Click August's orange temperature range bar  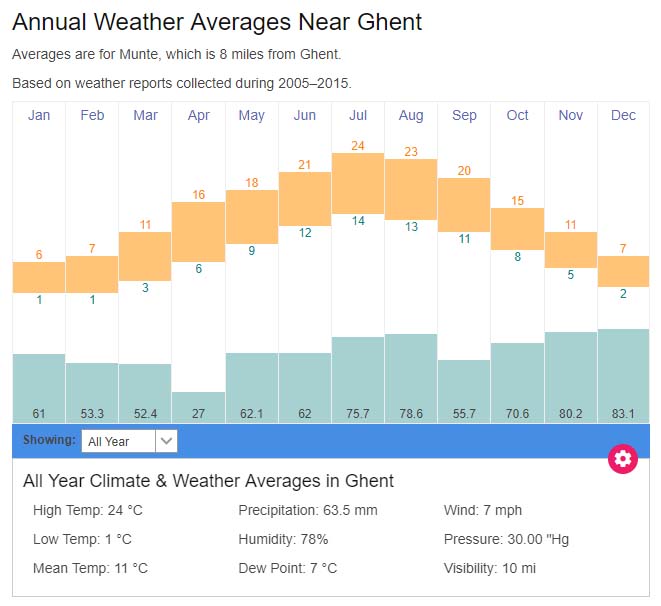(x=411, y=189)
